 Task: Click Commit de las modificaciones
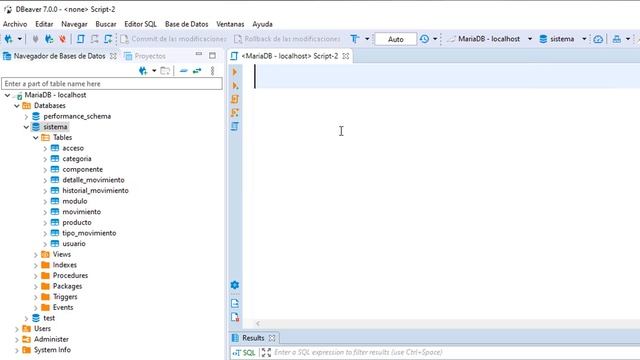[x=174, y=39]
